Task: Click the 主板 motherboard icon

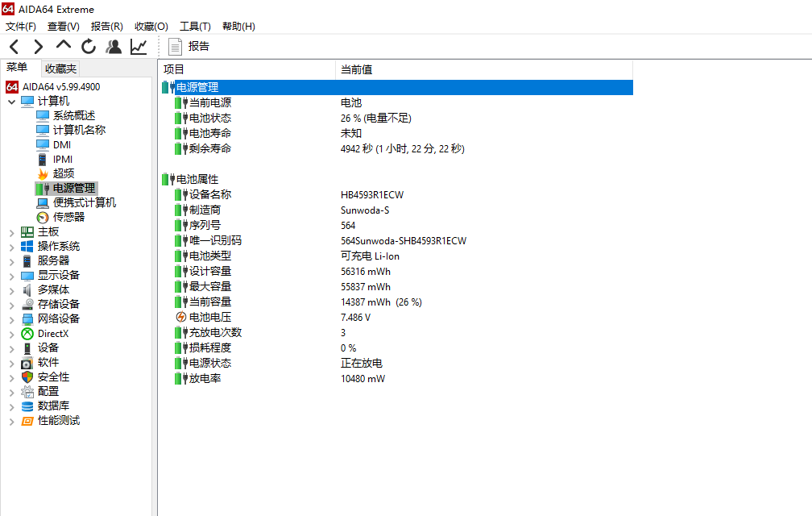Action: [x=27, y=232]
